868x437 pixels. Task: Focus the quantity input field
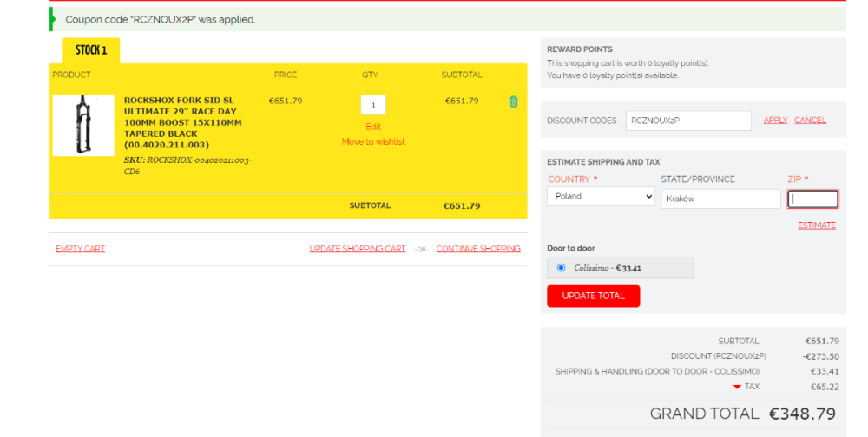[373, 105]
